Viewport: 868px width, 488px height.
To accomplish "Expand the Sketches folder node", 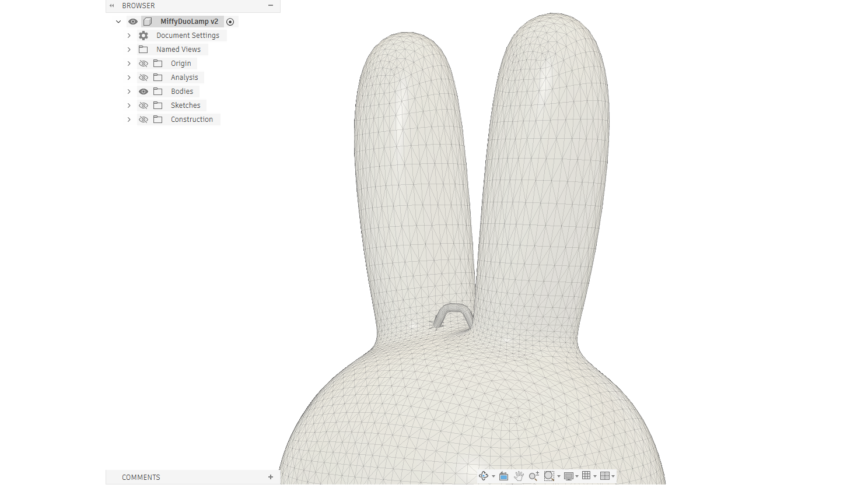I will tap(129, 106).
